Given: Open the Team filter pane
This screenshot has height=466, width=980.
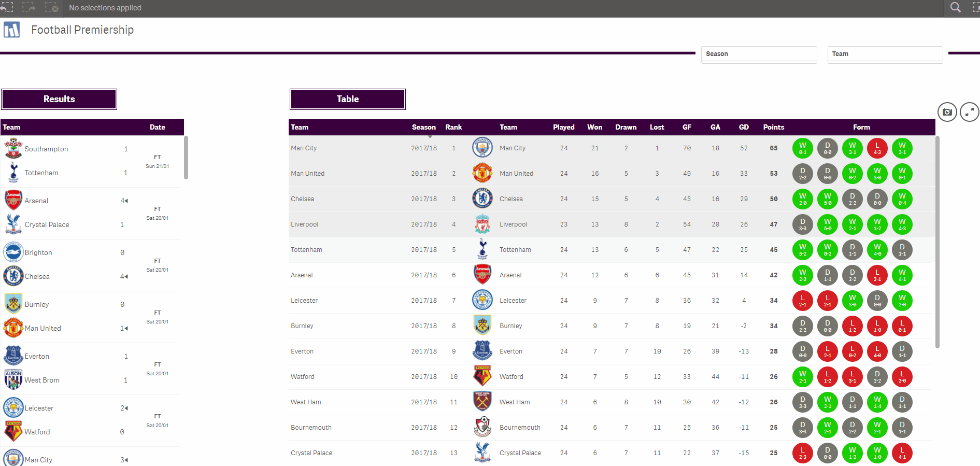Looking at the screenshot, I should point(885,54).
